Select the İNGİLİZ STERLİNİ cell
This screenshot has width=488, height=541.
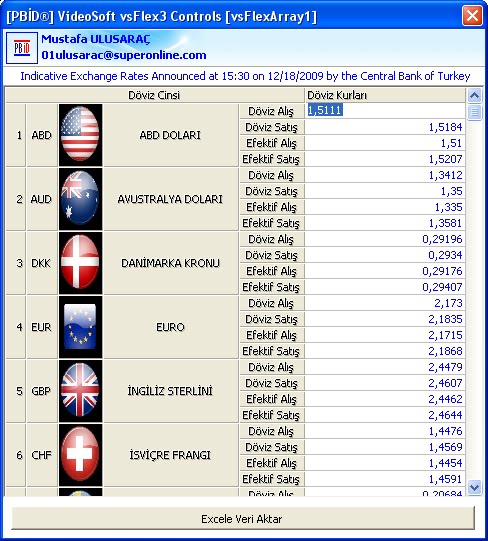pos(170,391)
